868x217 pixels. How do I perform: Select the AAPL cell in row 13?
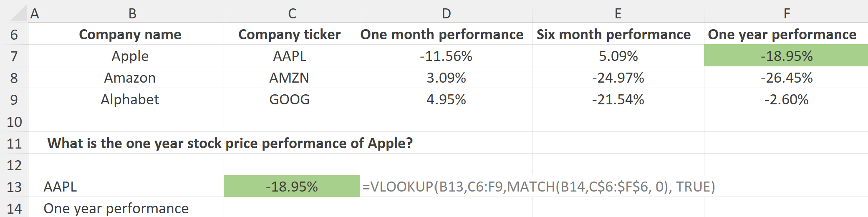coord(61,187)
